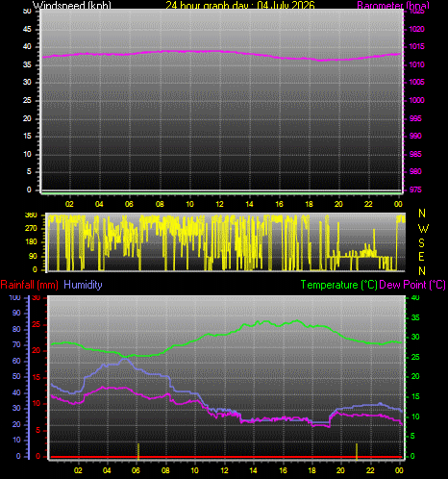Click the green 30 temperature axis value

[415, 337]
